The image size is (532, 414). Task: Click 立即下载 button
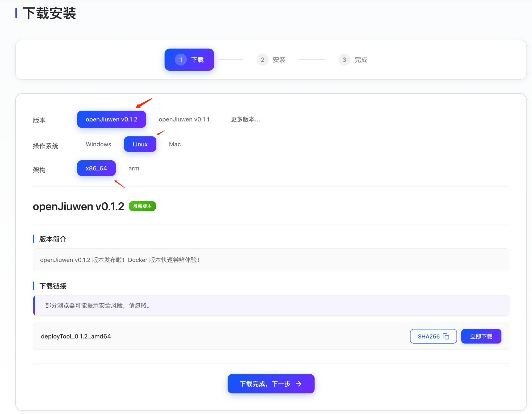pos(481,336)
